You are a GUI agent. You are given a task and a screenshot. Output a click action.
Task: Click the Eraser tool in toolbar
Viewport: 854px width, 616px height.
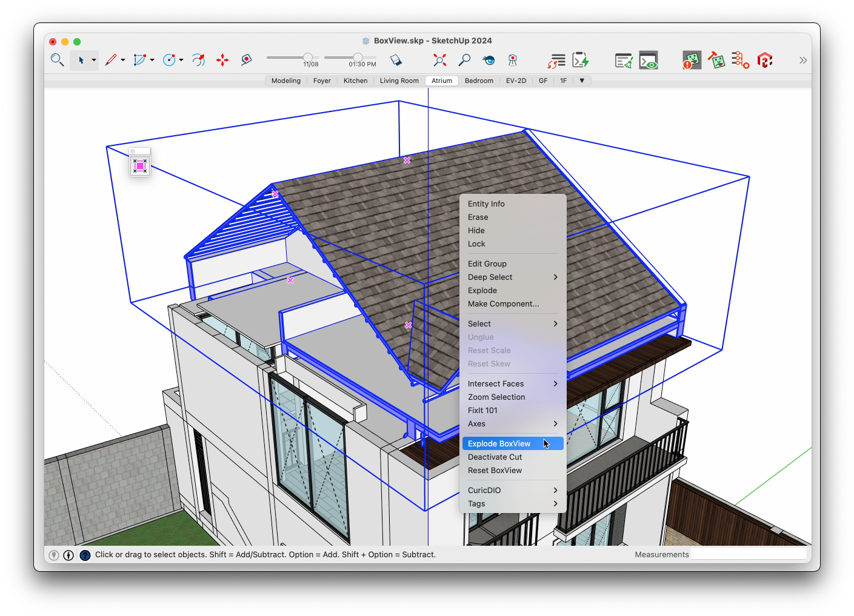[396, 60]
